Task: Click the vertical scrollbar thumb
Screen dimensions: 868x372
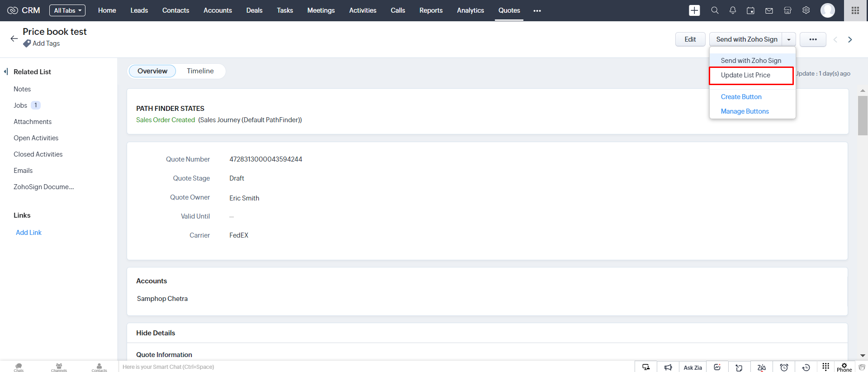Action: pos(863,115)
